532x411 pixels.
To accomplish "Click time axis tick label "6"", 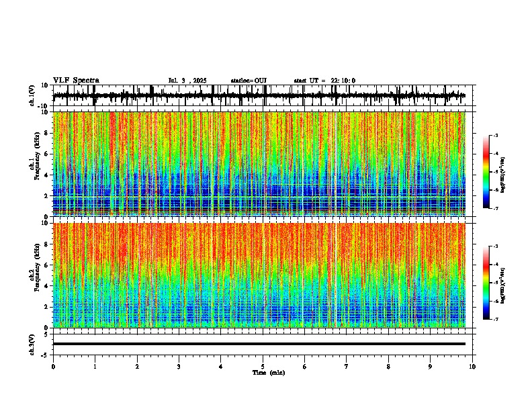I will [x=305, y=367].
